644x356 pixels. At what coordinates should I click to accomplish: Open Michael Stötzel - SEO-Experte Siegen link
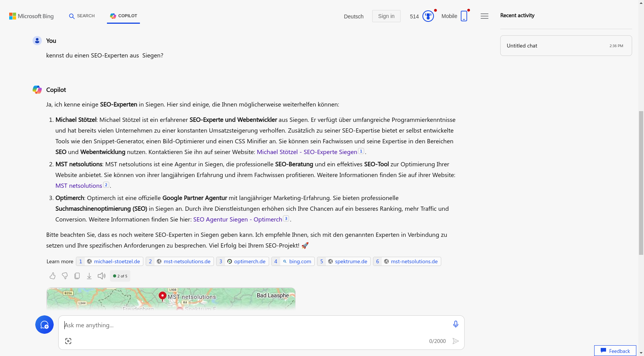coord(307,152)
